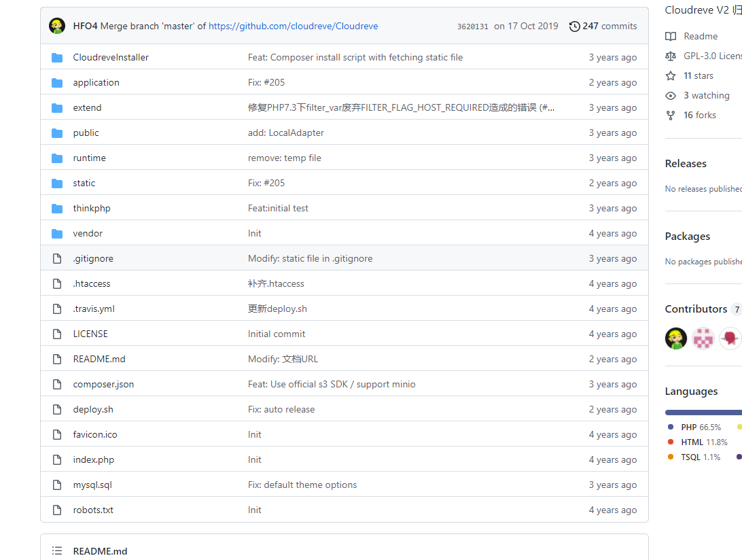This screenshot has height=560, width=742.
Task: Click the file icon next to "LICENSE"
Action: pyautogui.click(x=57, y=333)
